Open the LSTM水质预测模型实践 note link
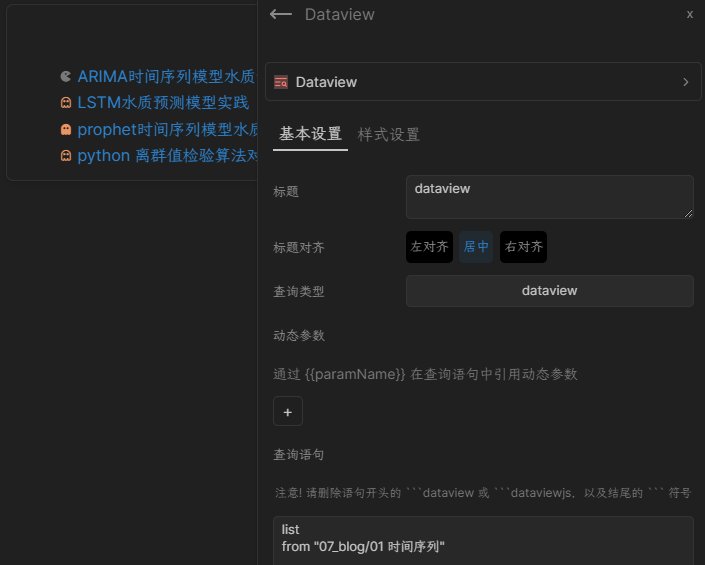Viewport: 705px width, 565px height. point(163,102)
